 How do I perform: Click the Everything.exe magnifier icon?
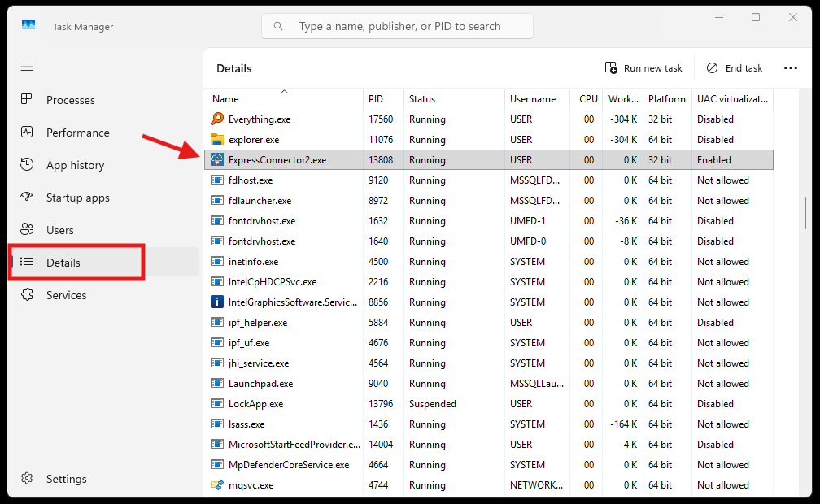click(217, 119)
